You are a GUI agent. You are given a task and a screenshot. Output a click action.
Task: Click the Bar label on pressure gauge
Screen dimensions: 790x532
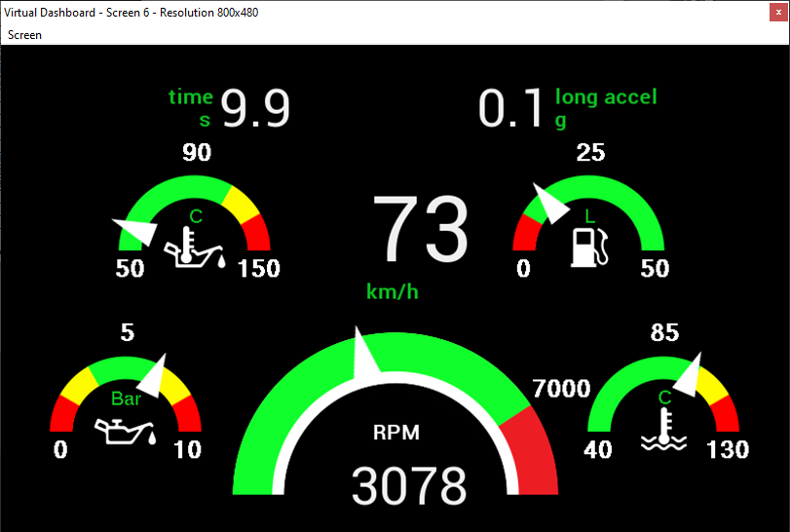pos(127,399)
